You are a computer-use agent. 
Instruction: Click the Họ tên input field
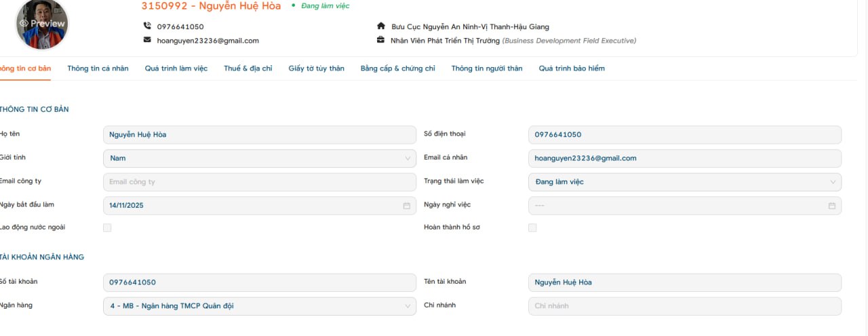click(260, 134)
